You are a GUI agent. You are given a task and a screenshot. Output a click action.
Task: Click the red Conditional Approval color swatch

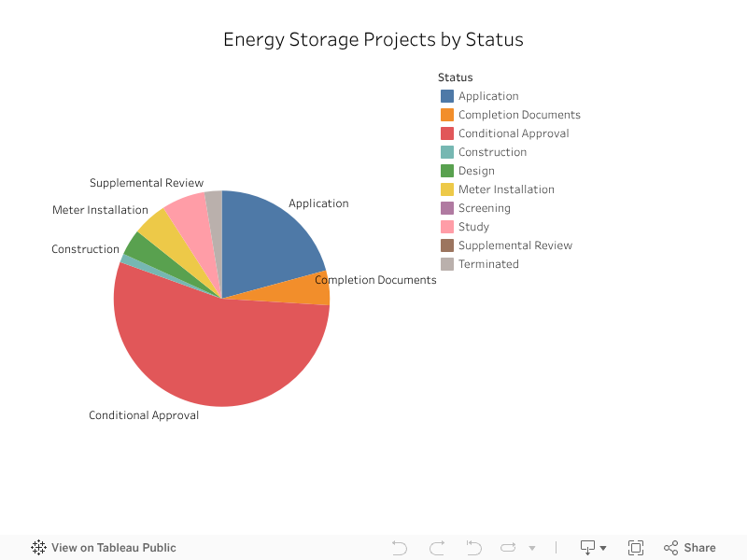click(x=445, y=133)
